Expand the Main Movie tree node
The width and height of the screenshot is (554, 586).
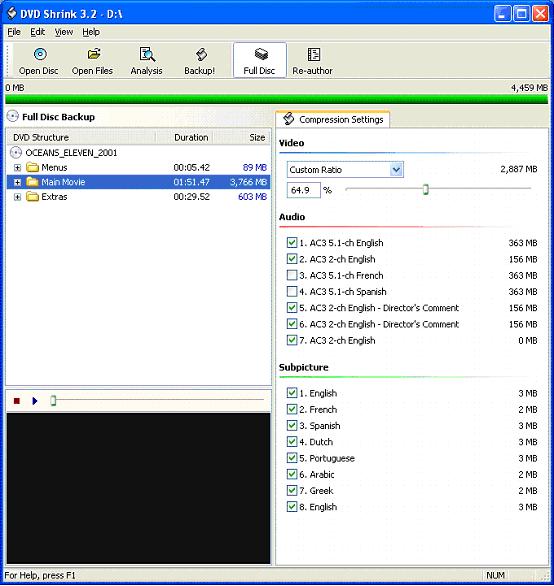tap(17, 182)
